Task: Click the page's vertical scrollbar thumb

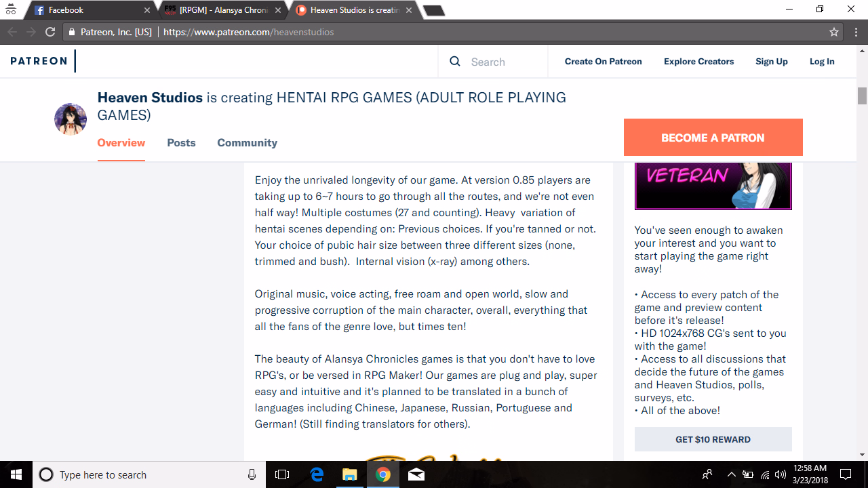Action: 862,96
